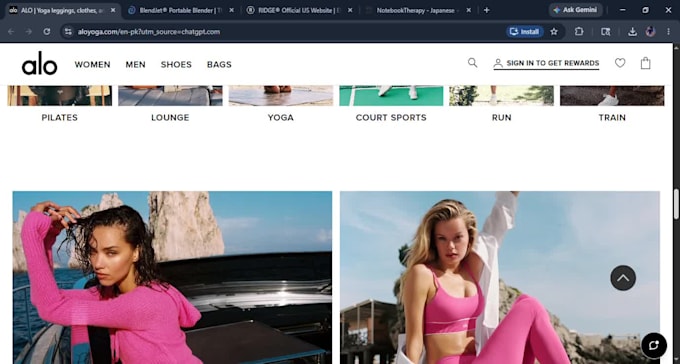Viewport: 680px width, 364px height.
Task: Click SIGN IN TO GET REWARDS link
Action: 546,63
